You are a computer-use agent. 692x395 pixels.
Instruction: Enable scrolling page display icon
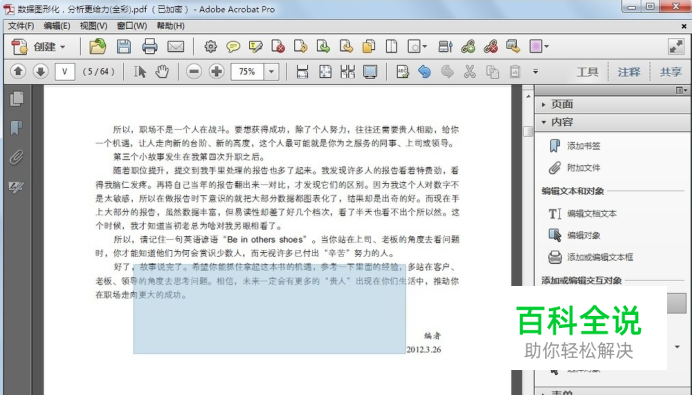302,71
